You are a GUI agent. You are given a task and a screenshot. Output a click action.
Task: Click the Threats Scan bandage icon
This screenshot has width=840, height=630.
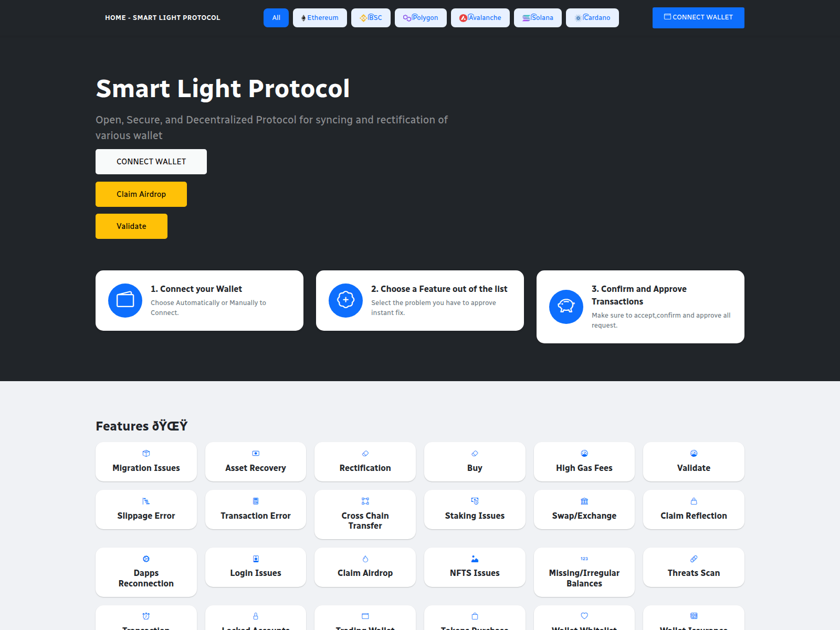pos(694,559)
